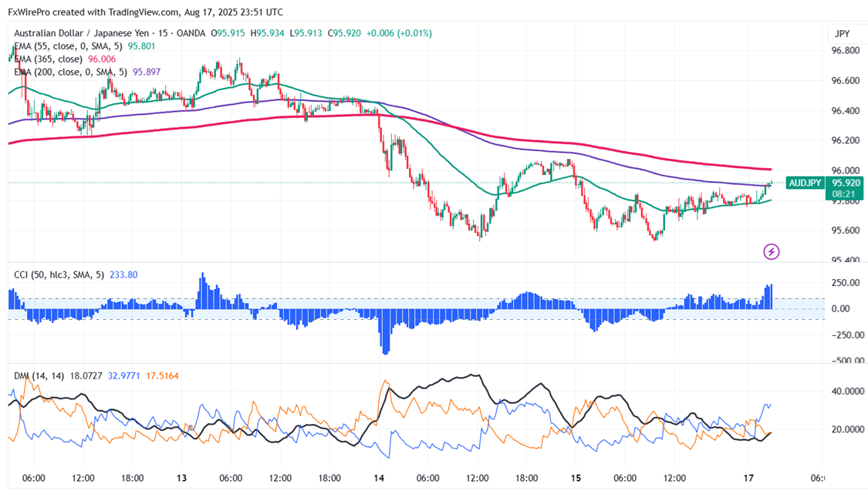Click the 96.400 price axis label
The height and width of the screenshot is (491, 868).
click(x=846, y=110)
